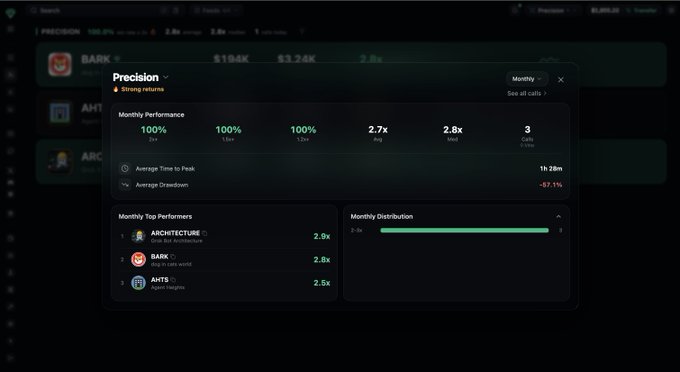Copy the BARK token address icon
Viewport: 680px width, 372px height.
tap(173, 257)
